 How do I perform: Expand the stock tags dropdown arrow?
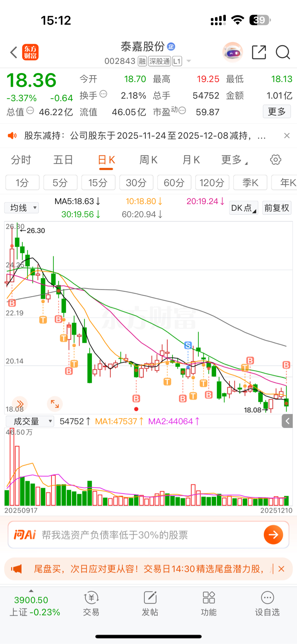189,61
